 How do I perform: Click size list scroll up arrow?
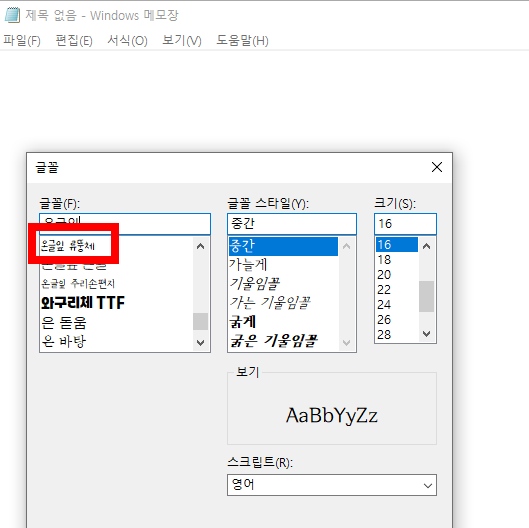(x=426, y=246)
